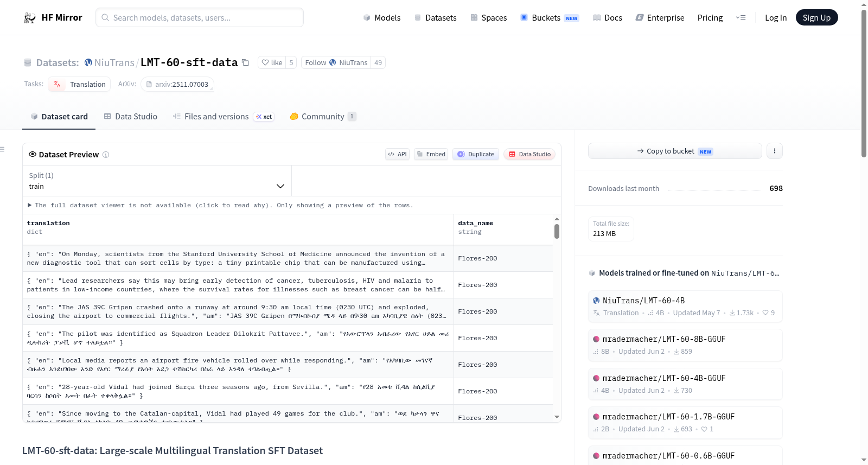Open Docs in the top navigation
The image size is (868, 465).
tap(608, 17)
